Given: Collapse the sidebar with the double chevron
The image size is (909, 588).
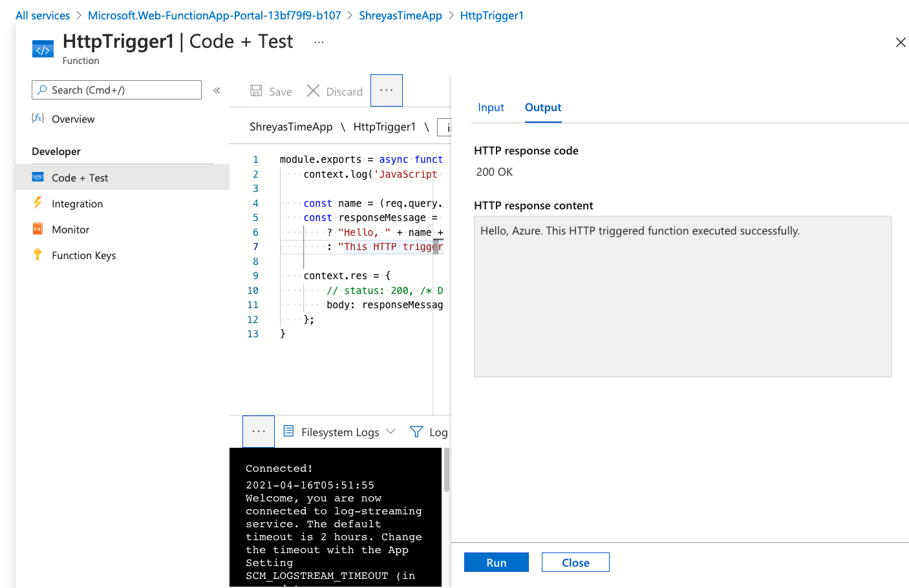Looking at the screenshot, I should coord(217,90).
